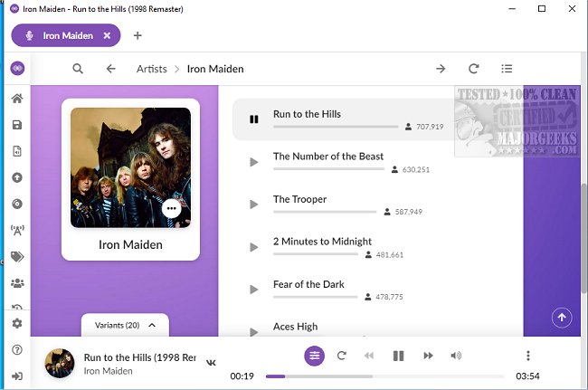Click the refresh icon in top bar
The width and height of the screenshot is (588, 390).
click(473, 69)
